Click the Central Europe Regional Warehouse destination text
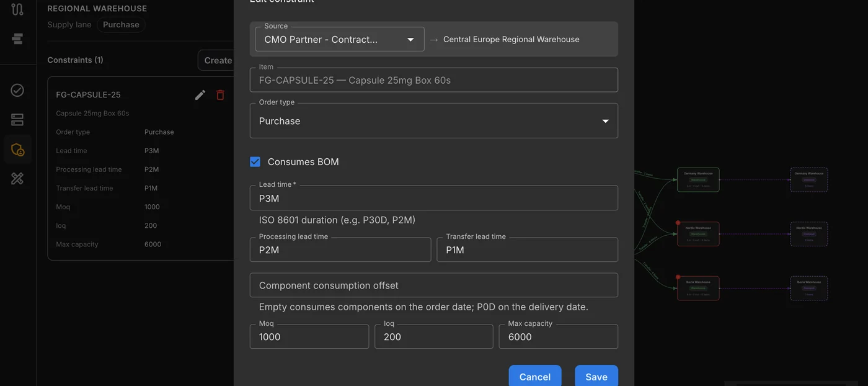This screenshot has height=386, width=868. (x=511, y=39)
